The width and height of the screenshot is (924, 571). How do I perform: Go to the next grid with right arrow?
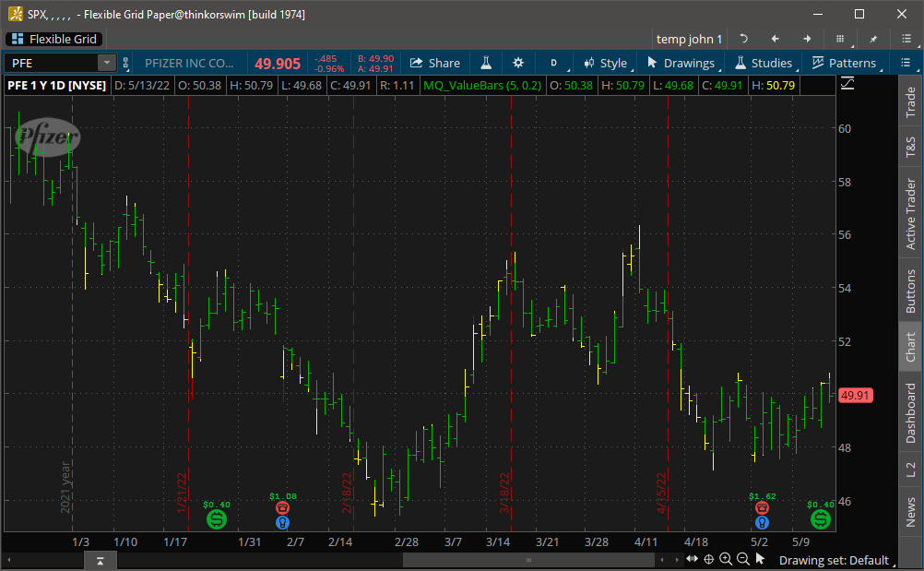pos(807,39)
